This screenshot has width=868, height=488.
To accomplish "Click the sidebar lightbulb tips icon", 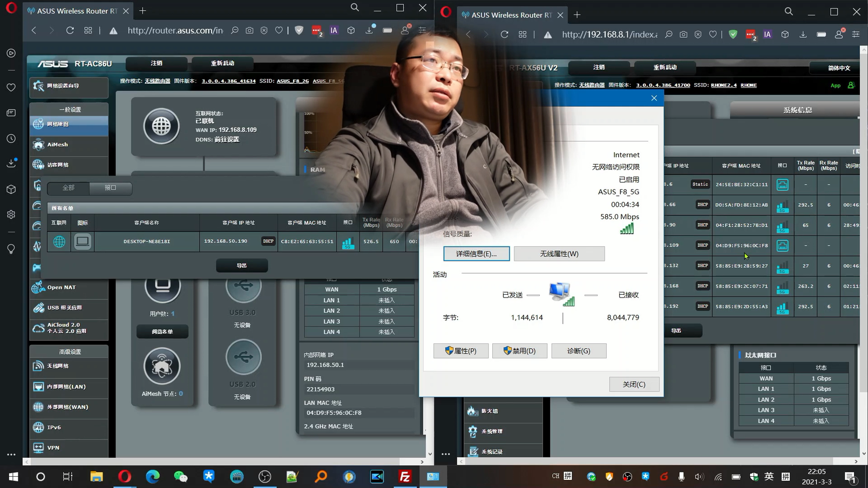I will pos(11,249).
